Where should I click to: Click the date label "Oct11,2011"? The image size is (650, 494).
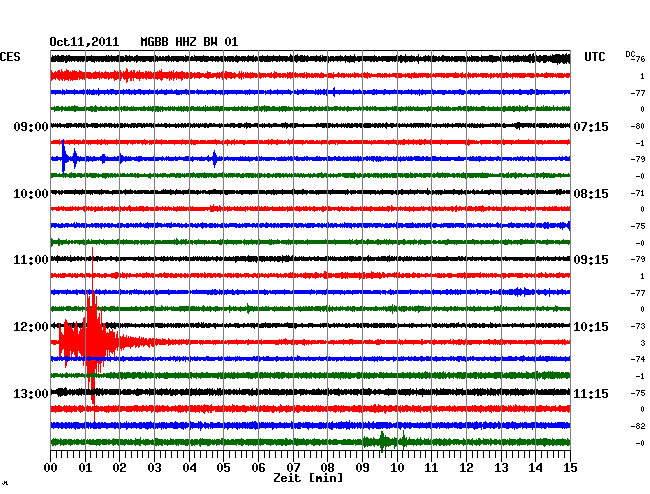coord(84,42)
